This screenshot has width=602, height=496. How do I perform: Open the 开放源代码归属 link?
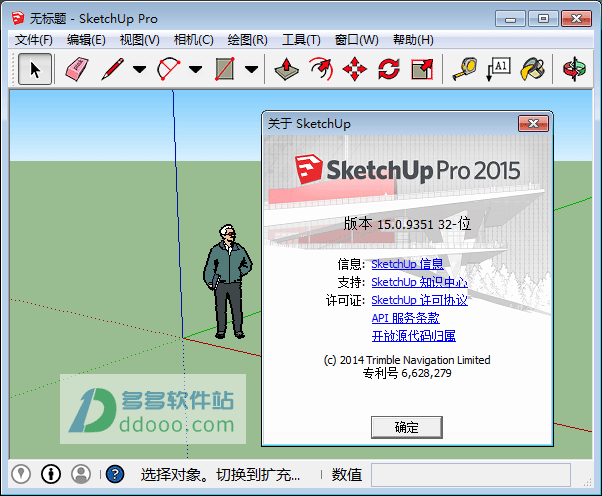point(413,336)
